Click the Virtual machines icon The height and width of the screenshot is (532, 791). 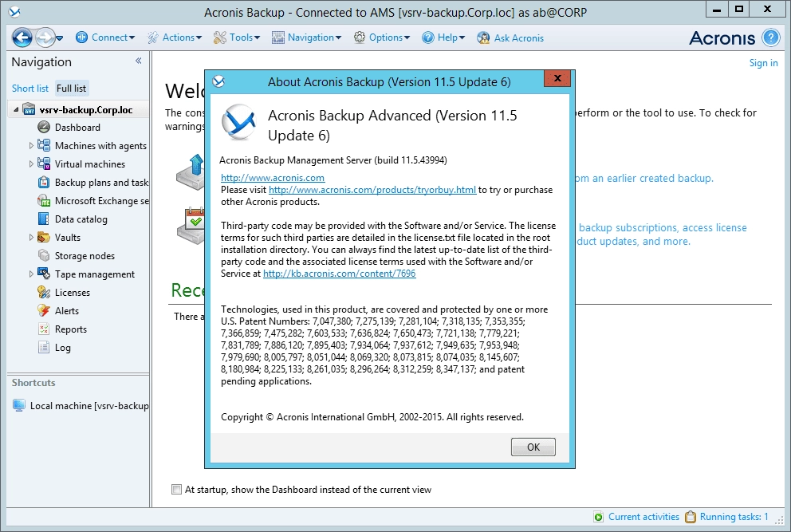tap(44, 164)
